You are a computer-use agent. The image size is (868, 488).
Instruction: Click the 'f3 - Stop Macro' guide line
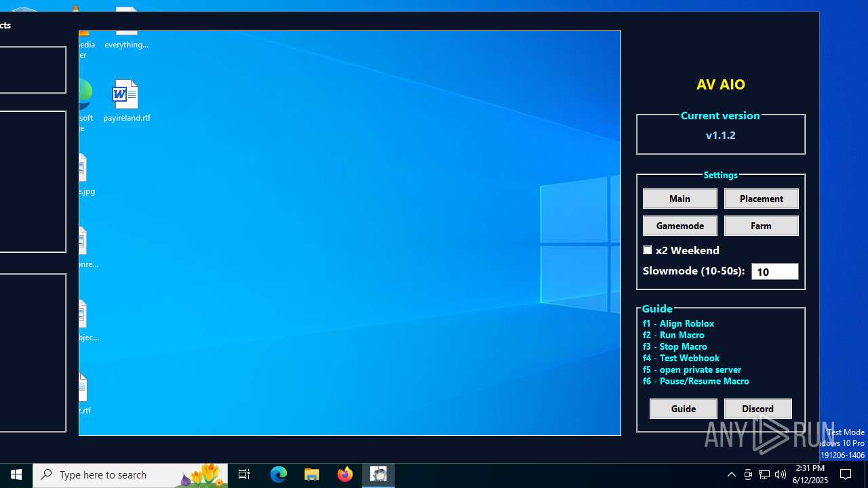675,346
